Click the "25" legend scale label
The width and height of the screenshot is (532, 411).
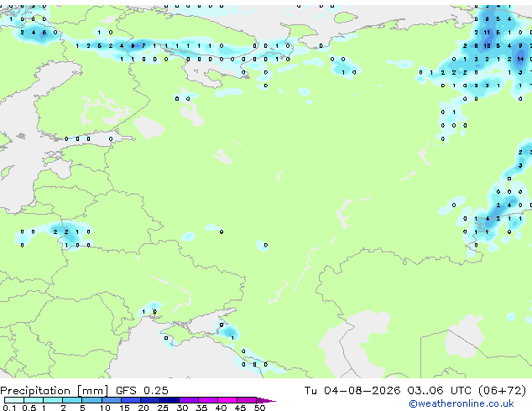[x=163, y=408]
